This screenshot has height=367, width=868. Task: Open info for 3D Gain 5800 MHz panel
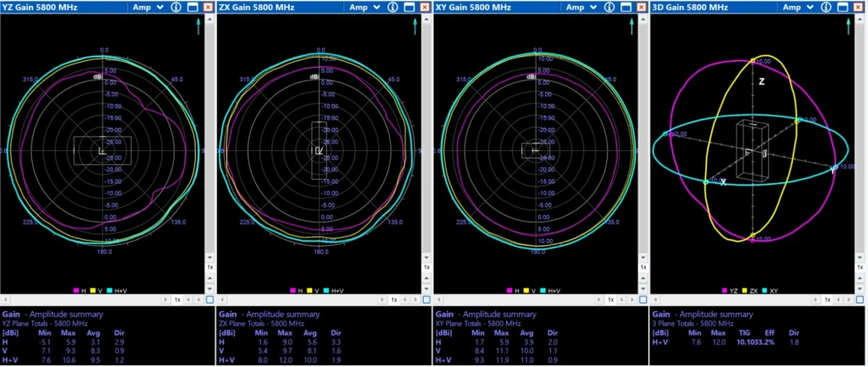(826, 7)
